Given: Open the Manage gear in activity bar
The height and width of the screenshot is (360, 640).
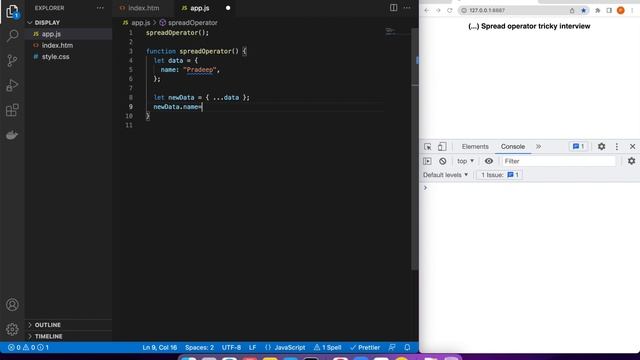Looking at the screenshot, I should pos(12,329).
